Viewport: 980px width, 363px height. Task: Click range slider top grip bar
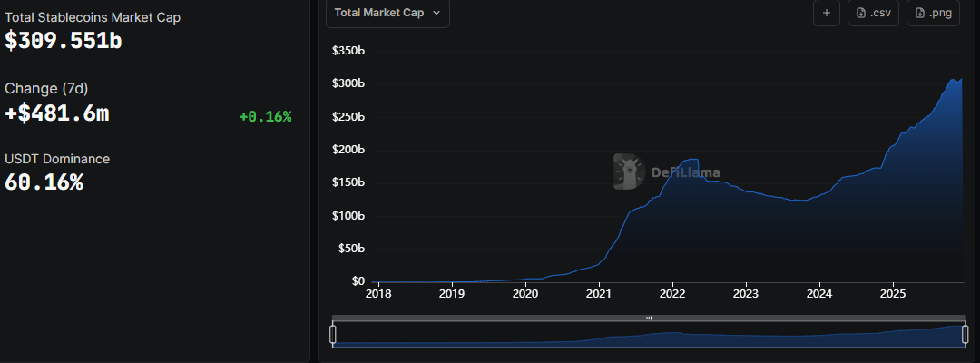(649, 318)
